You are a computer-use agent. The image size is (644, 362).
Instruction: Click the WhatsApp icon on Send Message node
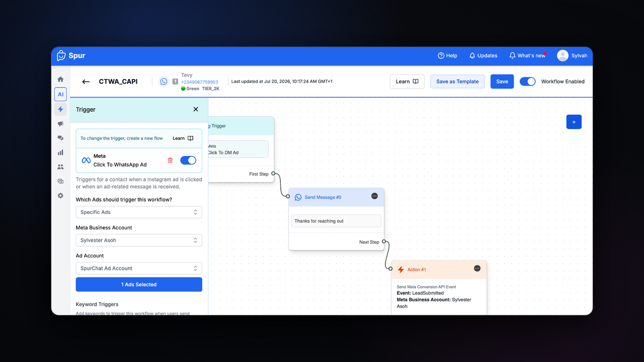point(298,197)
